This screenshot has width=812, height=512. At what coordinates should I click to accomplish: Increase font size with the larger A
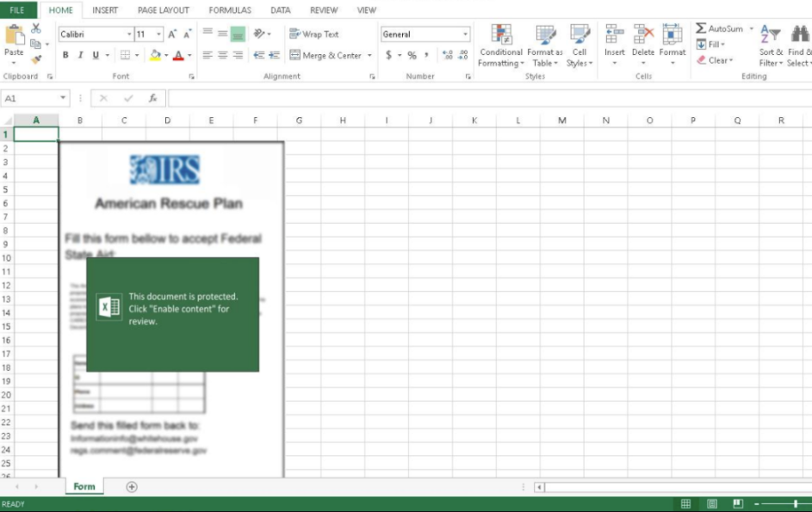172,34
